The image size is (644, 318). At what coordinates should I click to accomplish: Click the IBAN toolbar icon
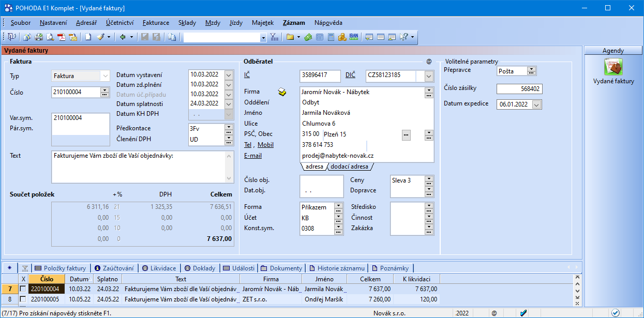click(354, 37)
